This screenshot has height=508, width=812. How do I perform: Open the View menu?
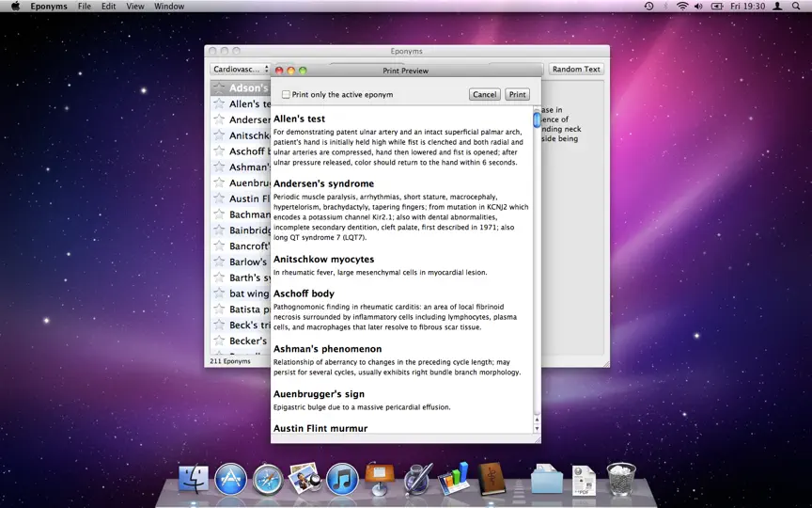(135, 7)
